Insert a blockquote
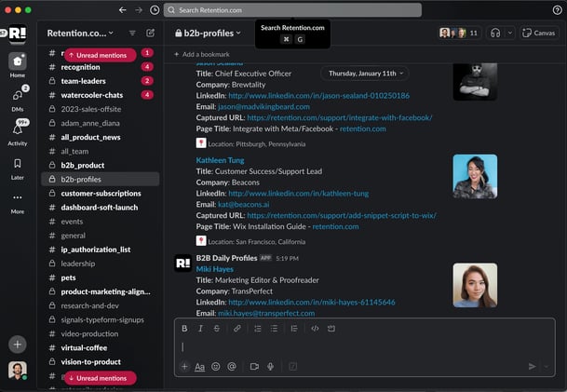The height and width of the screenshot is (392, 567). coord(294,329)
